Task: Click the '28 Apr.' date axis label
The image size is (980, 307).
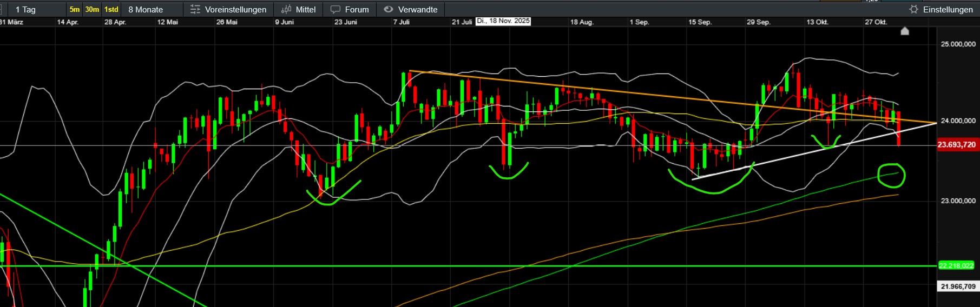Action: (x=115, y=22)
